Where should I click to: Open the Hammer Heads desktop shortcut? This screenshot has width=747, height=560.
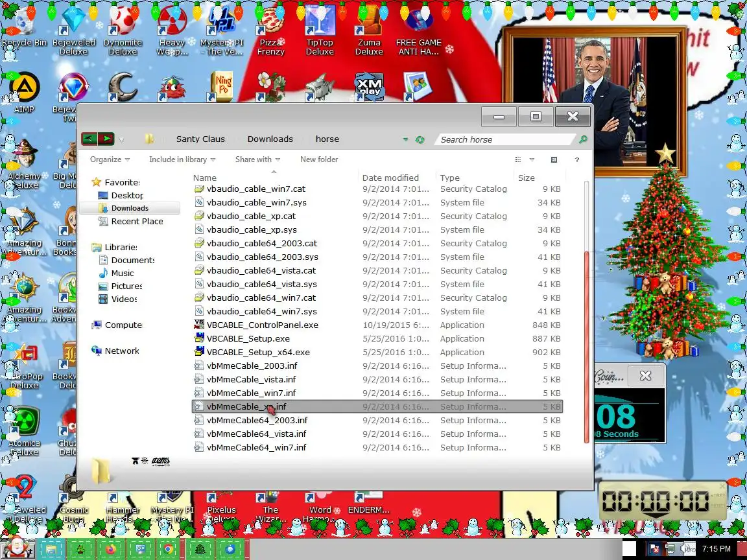coord(123,507)
